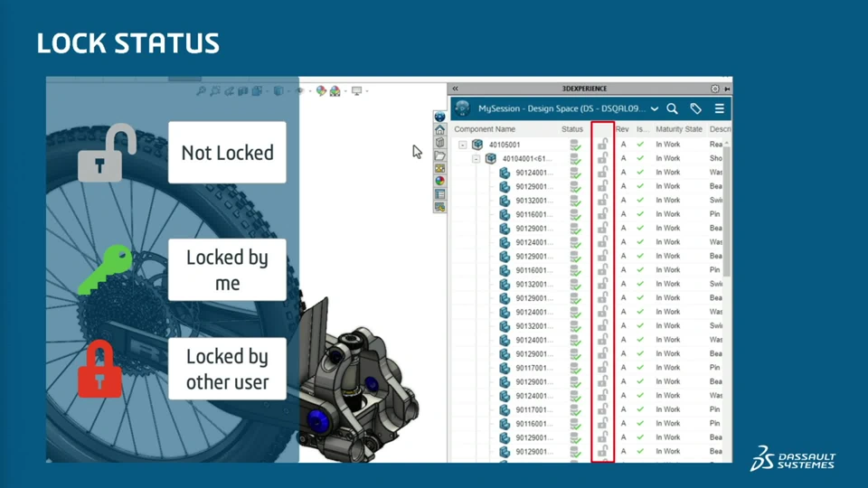Open the View Palette task pane tab
Image resolution: width=868 pixels, height=488 pixels.
click(x=439, y=168)
